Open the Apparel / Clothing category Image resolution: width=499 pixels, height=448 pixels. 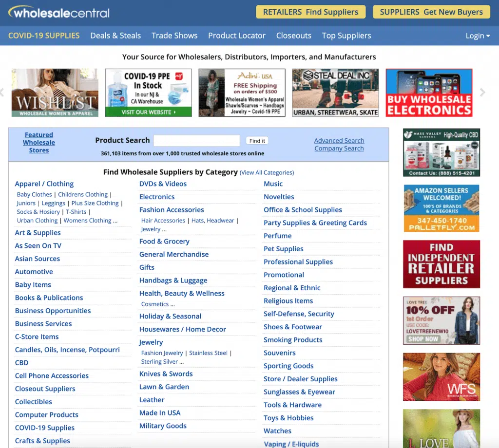(x=44, y=184)
